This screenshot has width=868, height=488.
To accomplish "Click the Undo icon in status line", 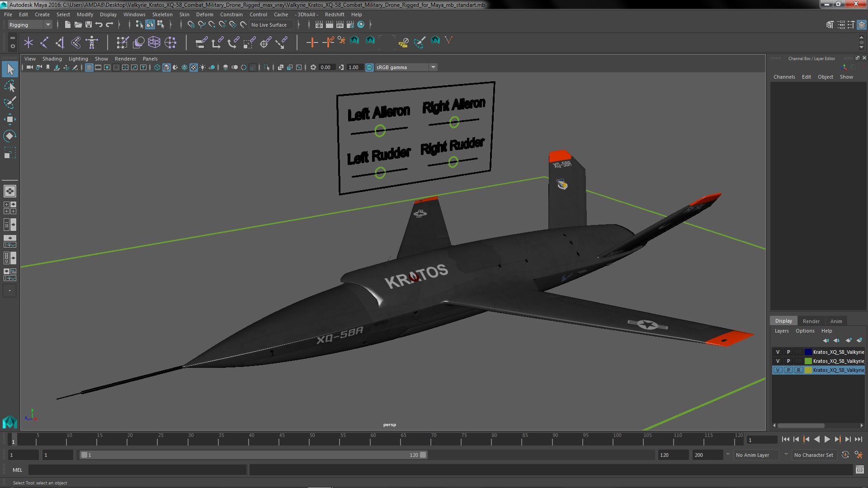I will click(99, 25).
